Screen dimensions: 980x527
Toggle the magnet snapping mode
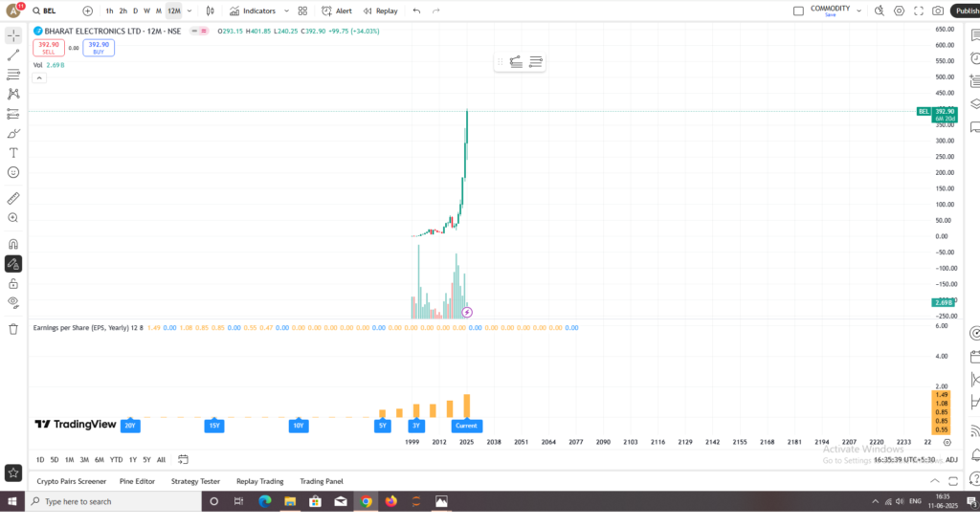coord(13,244)
